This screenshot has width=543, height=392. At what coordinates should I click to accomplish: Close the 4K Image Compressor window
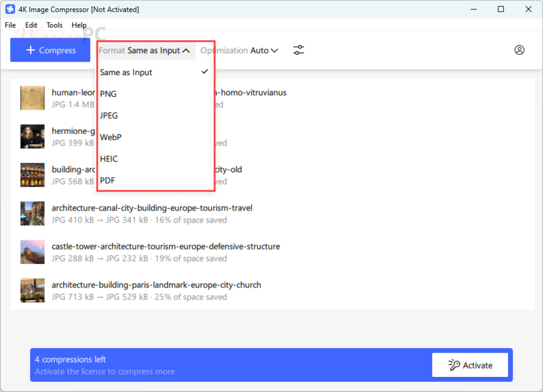point(528,9)
